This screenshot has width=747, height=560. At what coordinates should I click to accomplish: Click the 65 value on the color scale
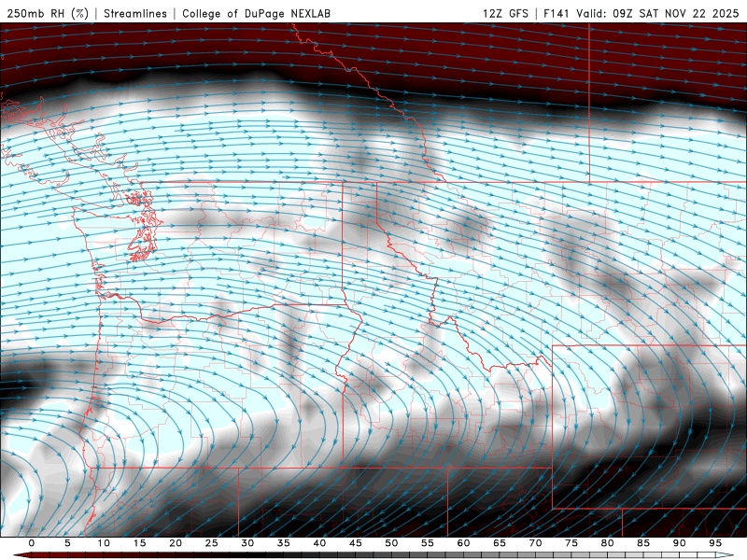point(500,543)
